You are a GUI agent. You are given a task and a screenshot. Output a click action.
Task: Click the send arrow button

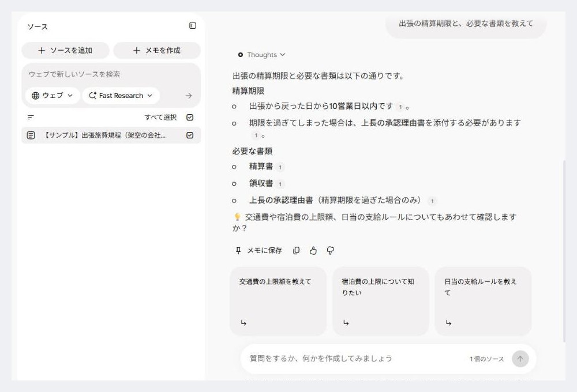[x=520, y=359]
